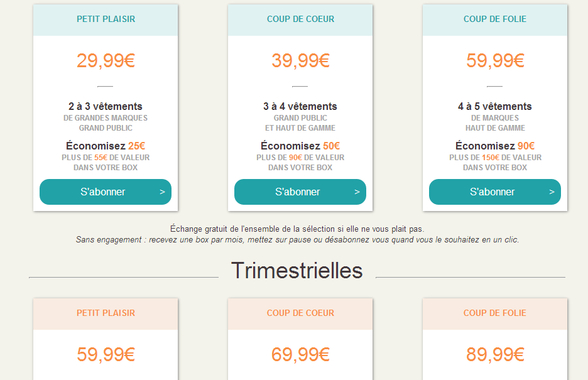
Task: Click the arrow icon on Petit Plaisir's S'abonner button
Action: pos(162,192)
